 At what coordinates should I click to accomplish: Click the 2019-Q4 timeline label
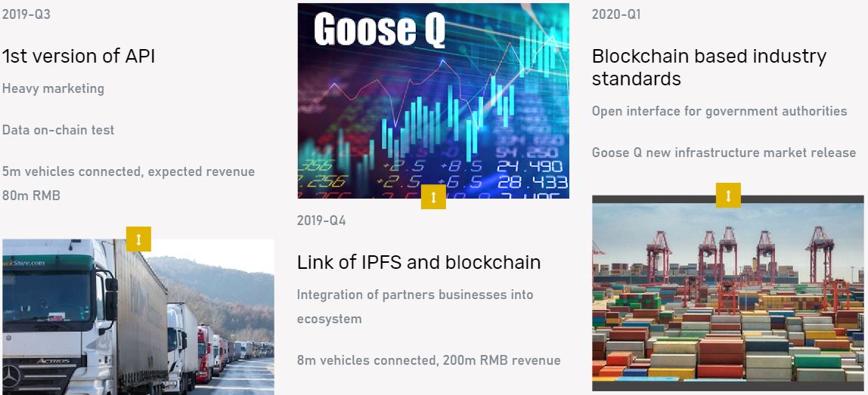(x=321, y=221)
